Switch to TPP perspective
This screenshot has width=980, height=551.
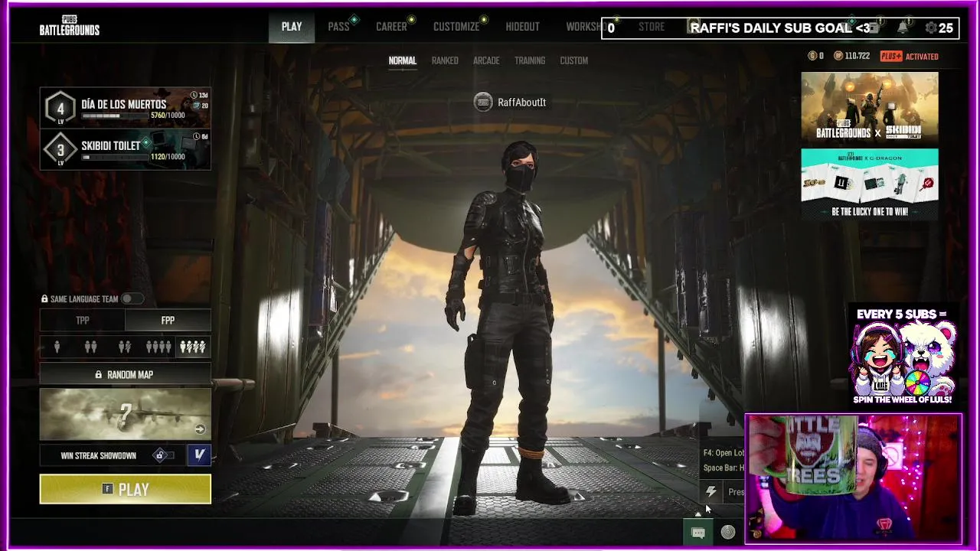point(82,321)
